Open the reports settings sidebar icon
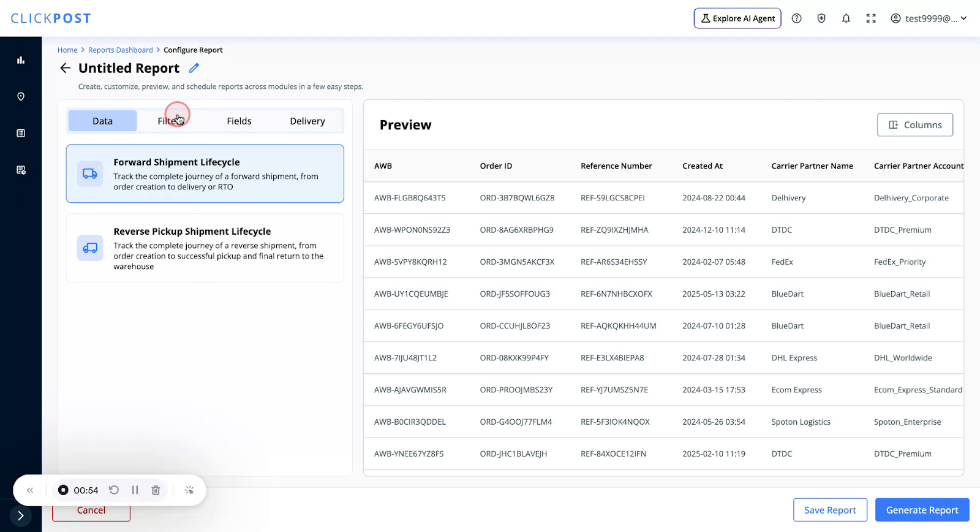980x532 pixels. pyautogui.click(x=21, y=170)
